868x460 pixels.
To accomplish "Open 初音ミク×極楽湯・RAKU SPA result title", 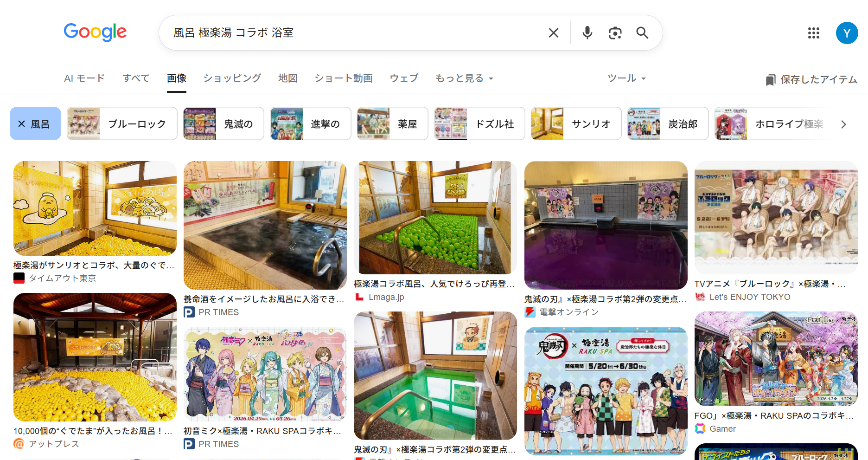I will pyautogui.click(x=263, y=431).
